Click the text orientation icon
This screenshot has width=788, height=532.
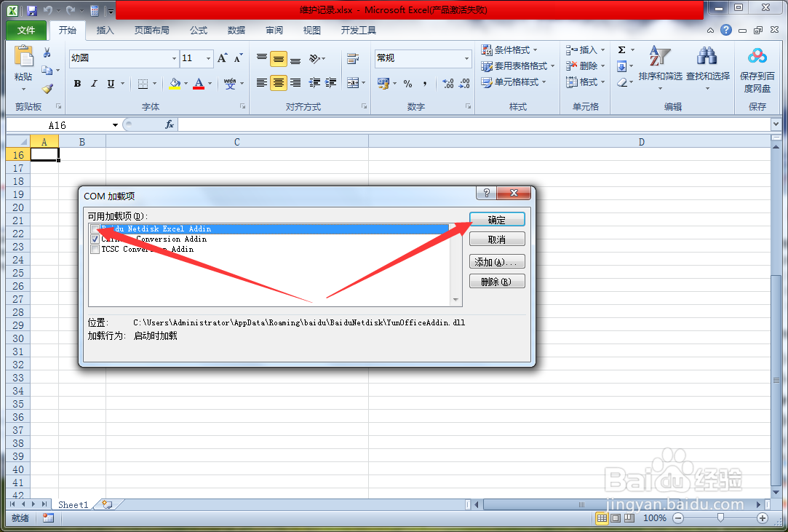314,59
